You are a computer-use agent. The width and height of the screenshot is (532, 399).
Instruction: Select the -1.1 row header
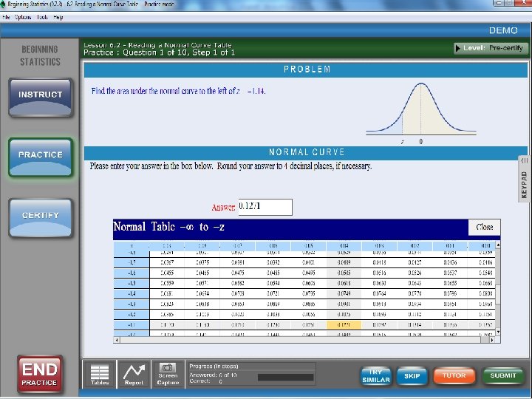(x=132, y=324)
